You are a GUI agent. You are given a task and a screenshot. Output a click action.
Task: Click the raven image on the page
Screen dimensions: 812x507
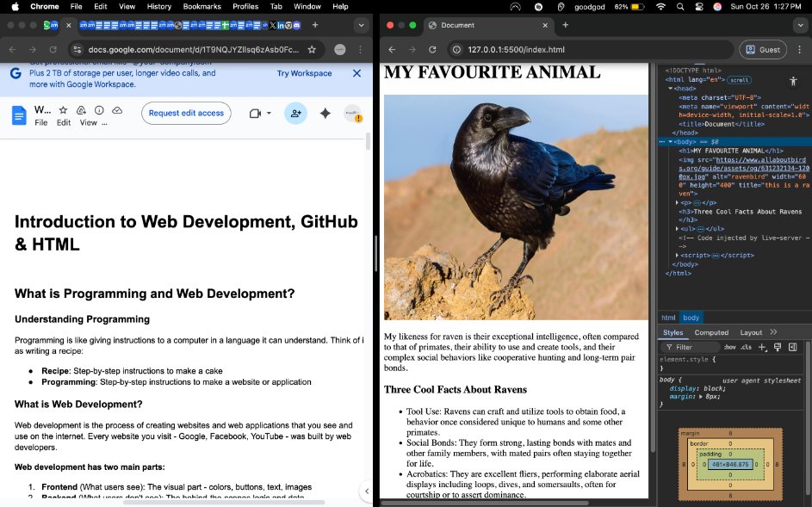coord(516,207)
